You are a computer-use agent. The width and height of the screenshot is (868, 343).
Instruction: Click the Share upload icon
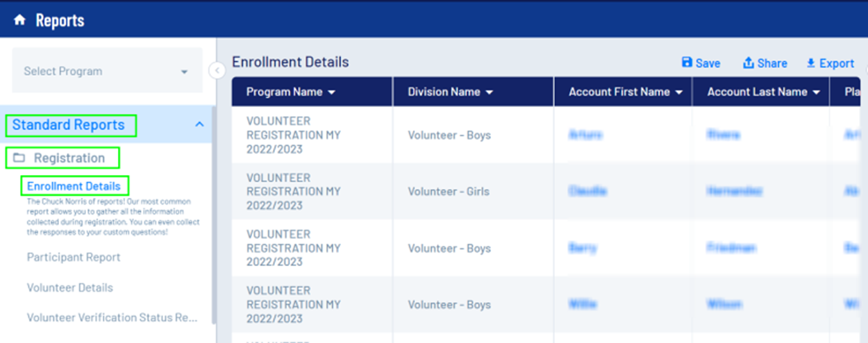point(749,63)
